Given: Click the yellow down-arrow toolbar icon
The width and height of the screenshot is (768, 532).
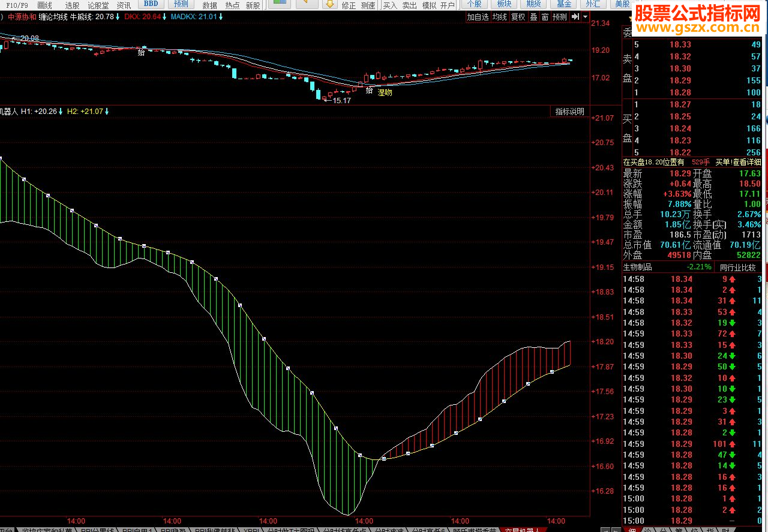Looking at the screenshot, I should 329,4.
